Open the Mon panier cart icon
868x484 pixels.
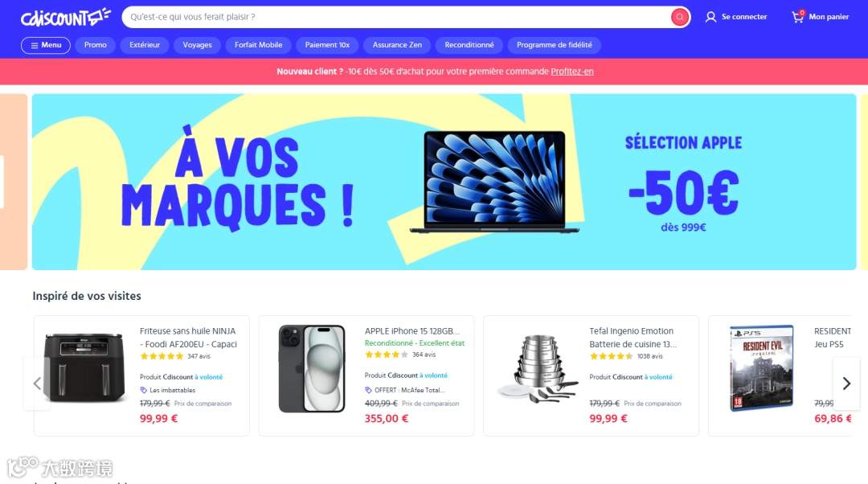click(x=797, y=17)
